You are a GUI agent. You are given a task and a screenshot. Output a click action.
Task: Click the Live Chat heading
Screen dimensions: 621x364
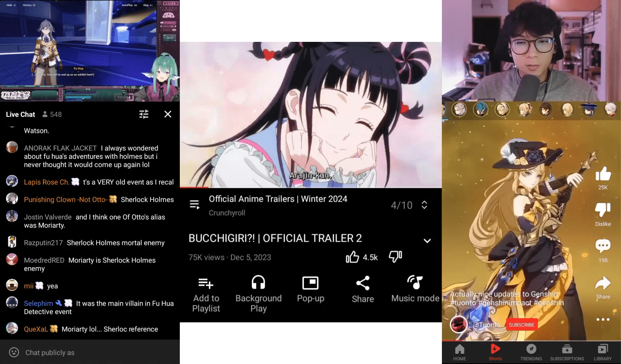click(x=20, y=114)
